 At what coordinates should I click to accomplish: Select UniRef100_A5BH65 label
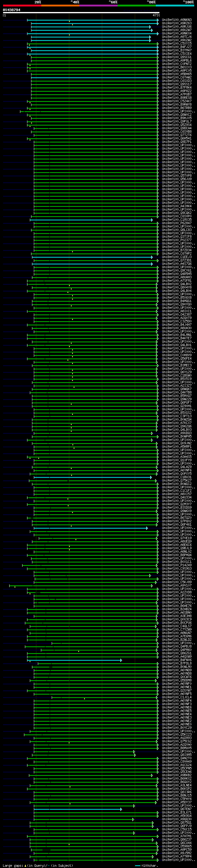click(x=177, y=74)
